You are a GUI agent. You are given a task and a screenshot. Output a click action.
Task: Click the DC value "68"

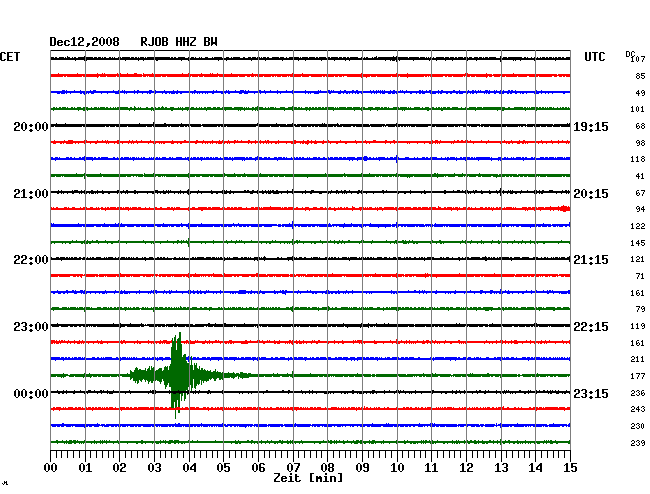(x=640, y=126)
